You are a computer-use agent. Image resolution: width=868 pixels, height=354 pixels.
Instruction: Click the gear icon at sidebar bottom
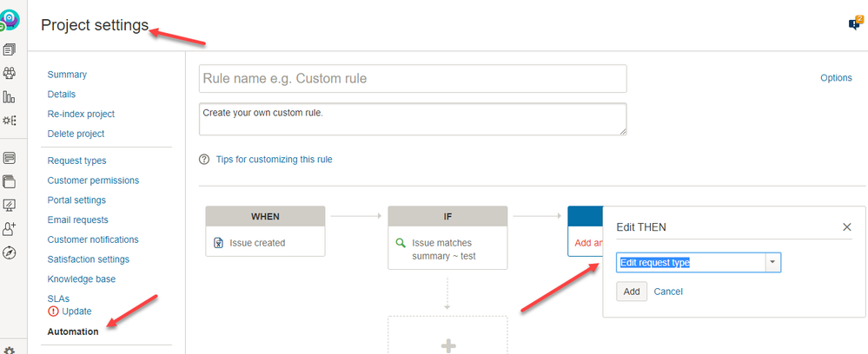[x=10, y=350]
